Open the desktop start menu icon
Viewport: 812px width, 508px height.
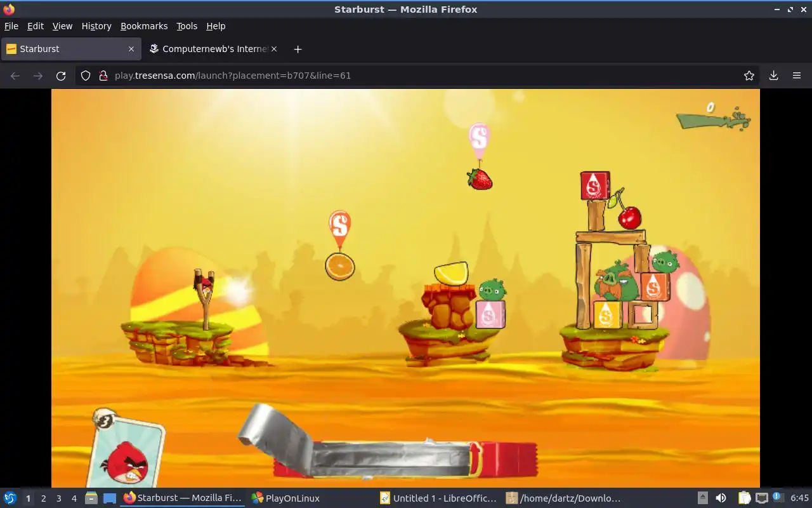point(10,498)
